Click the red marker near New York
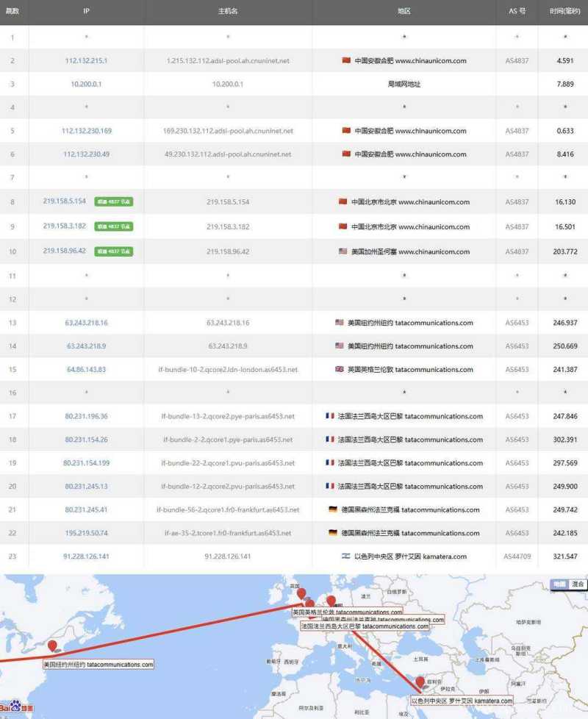 point(51,645)
